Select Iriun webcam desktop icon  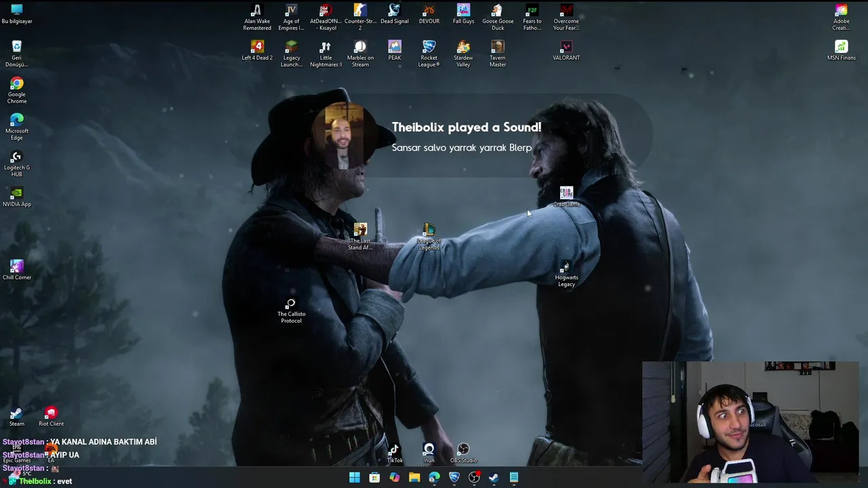click(x=429, y=453)
